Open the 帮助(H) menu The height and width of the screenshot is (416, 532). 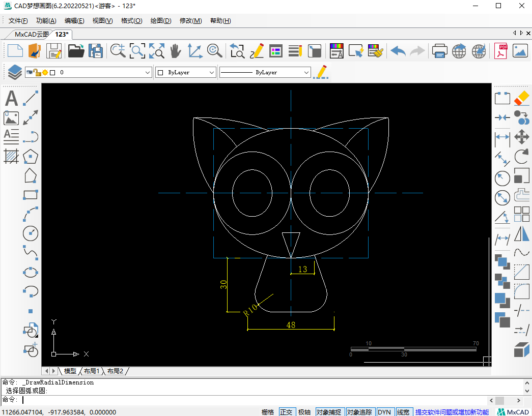click(x=220, y=21)
